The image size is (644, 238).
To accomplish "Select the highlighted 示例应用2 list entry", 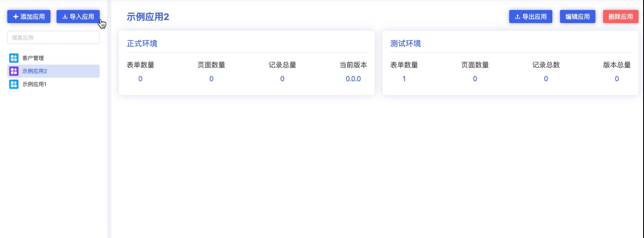I will [x=35, y=71].
